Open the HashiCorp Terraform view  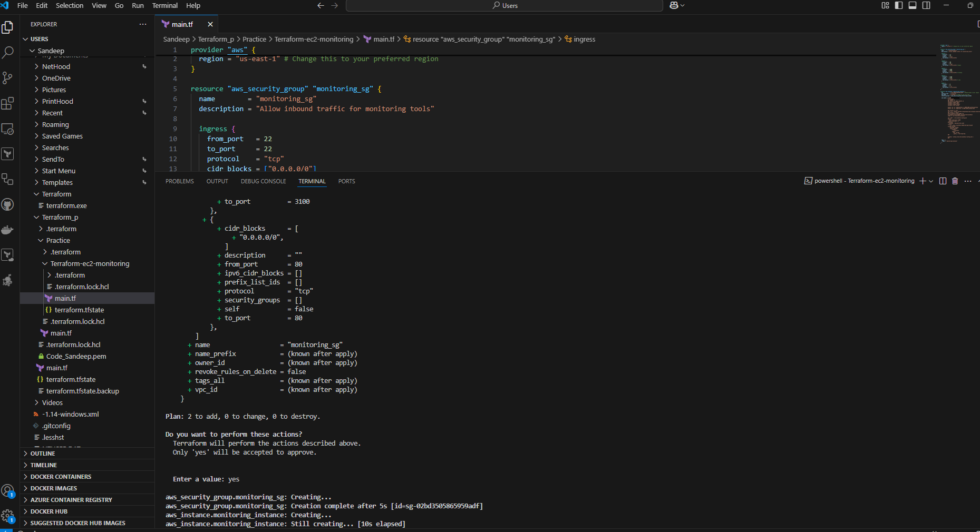coord(7,154)
